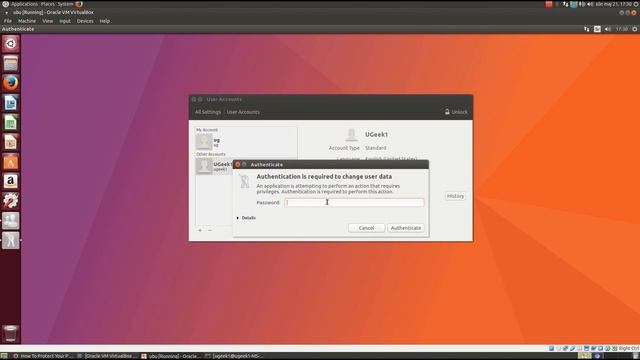Select the ug account under My Account
640x360 pixels.
(x=246, y=142)
